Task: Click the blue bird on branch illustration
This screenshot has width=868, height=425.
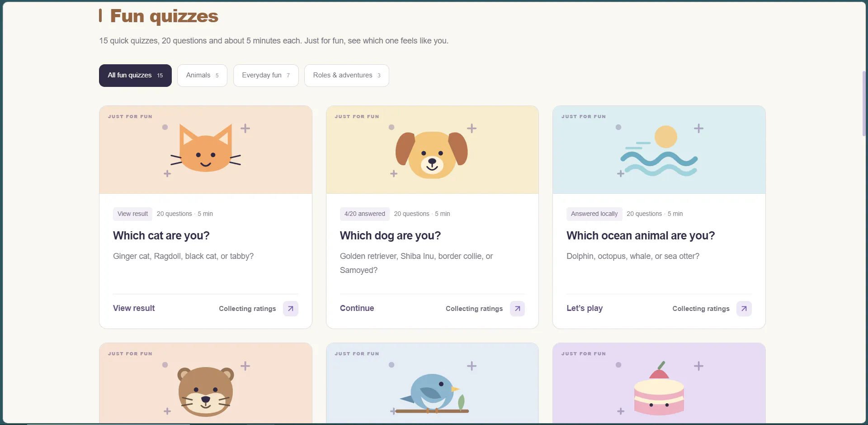Action: [434, 394]
